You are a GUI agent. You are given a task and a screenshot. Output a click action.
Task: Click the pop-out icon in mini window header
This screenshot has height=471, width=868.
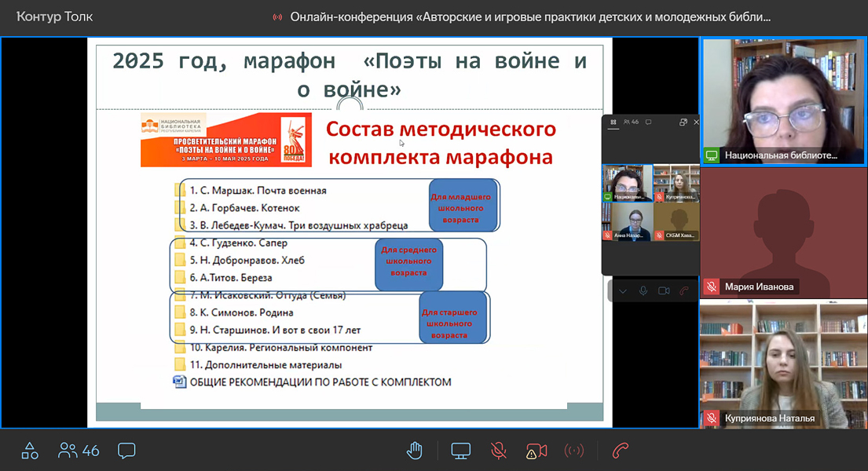683,122
